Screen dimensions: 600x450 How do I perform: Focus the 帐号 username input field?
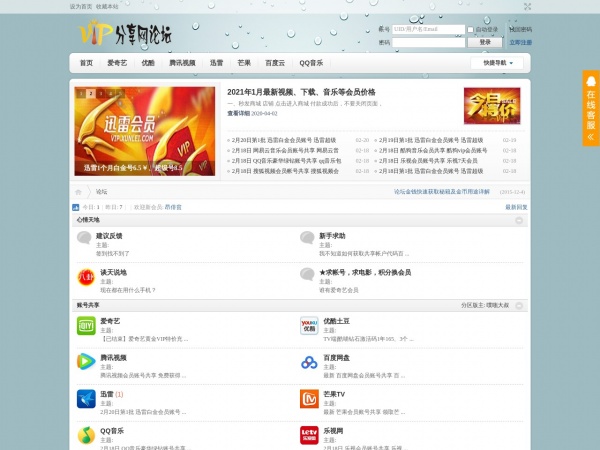point(428,29)
